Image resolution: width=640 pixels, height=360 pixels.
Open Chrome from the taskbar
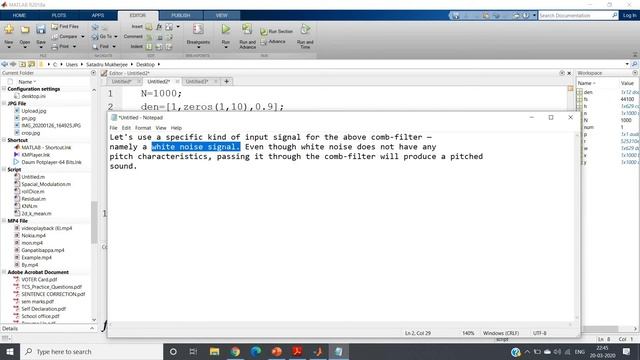[235, 351]
